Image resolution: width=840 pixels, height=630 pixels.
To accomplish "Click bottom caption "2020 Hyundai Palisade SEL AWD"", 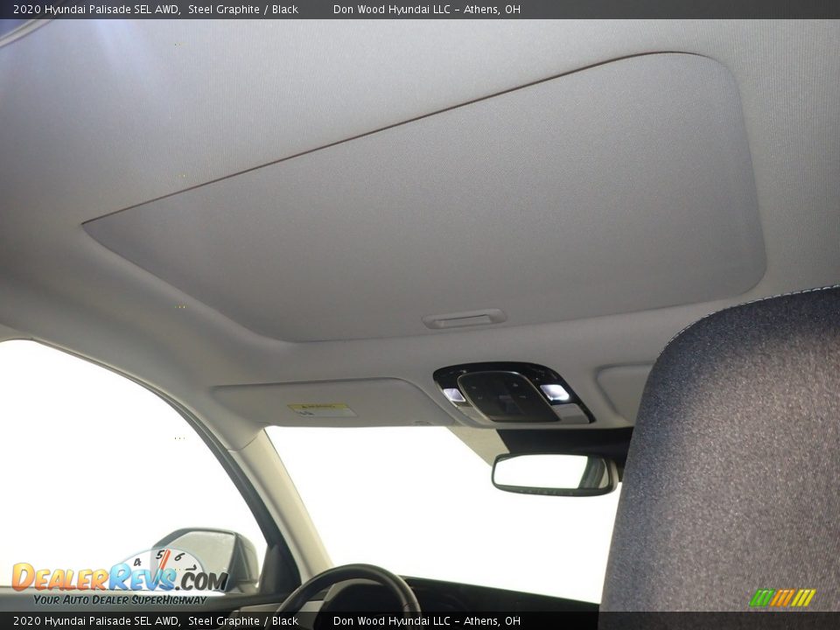I will click(96, 621).
